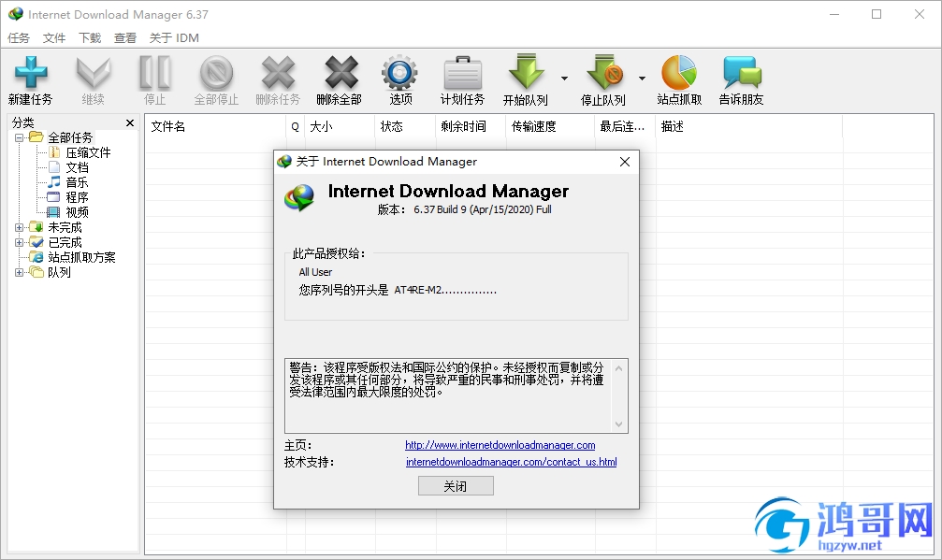Open the 任务 menu
The image size is (942, 560).
pos(19,37)
